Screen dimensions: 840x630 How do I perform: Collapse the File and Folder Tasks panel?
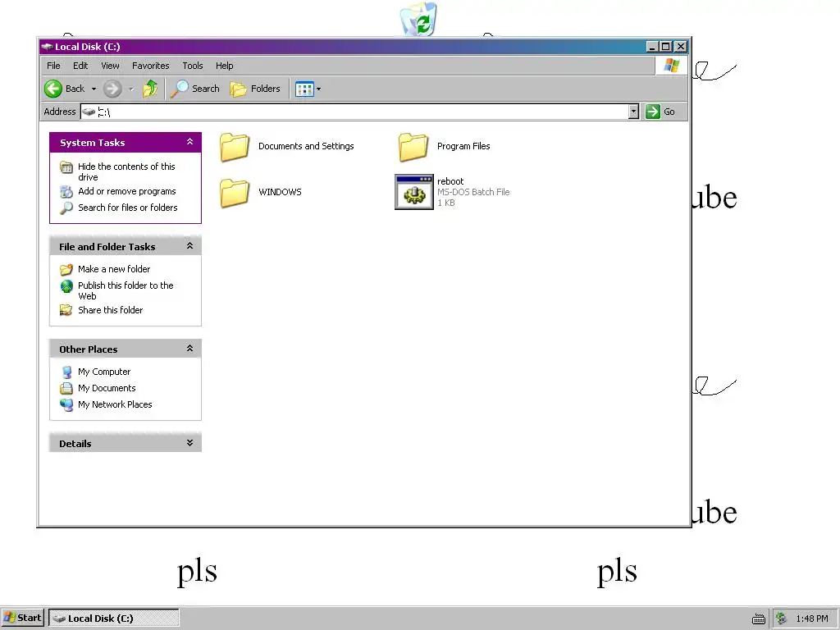(189, 246)
